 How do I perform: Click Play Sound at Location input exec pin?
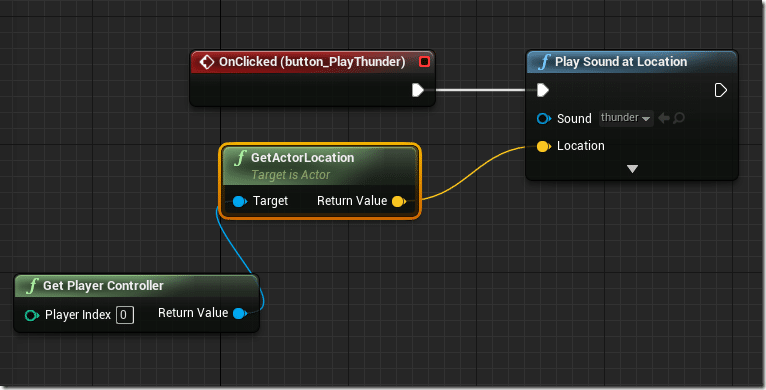click(x=543, y=90)
